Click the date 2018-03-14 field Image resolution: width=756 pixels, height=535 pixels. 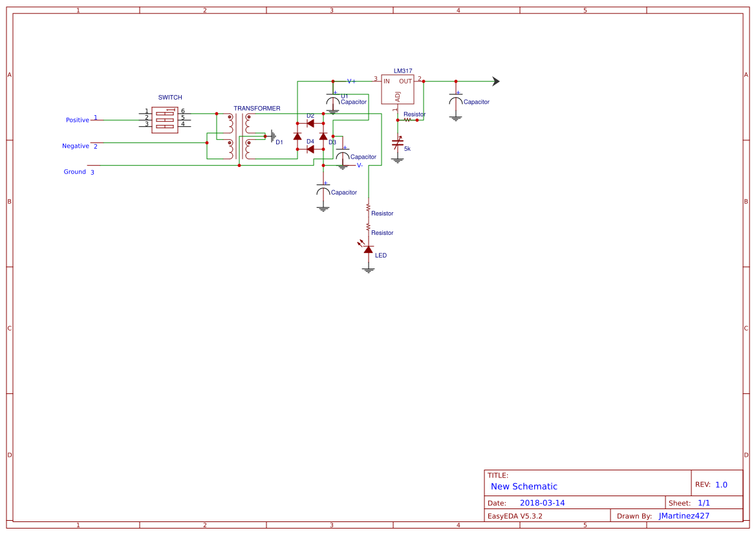click(x=543, y=503)
